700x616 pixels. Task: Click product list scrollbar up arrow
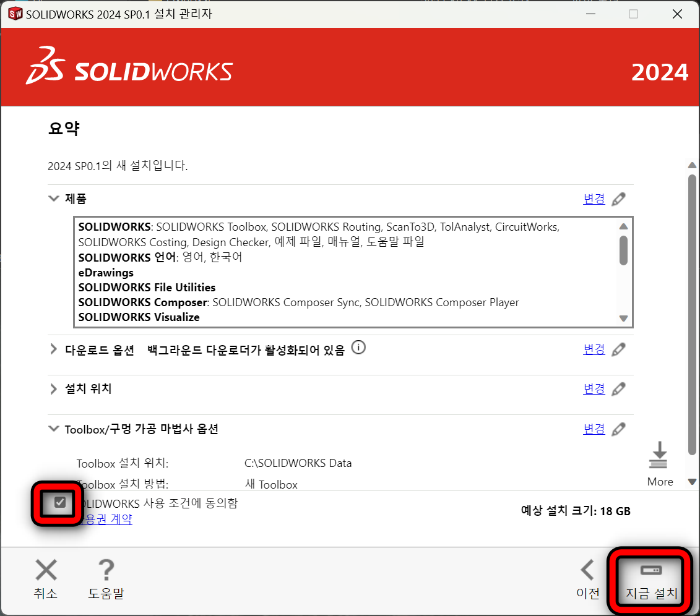[624, 226]
